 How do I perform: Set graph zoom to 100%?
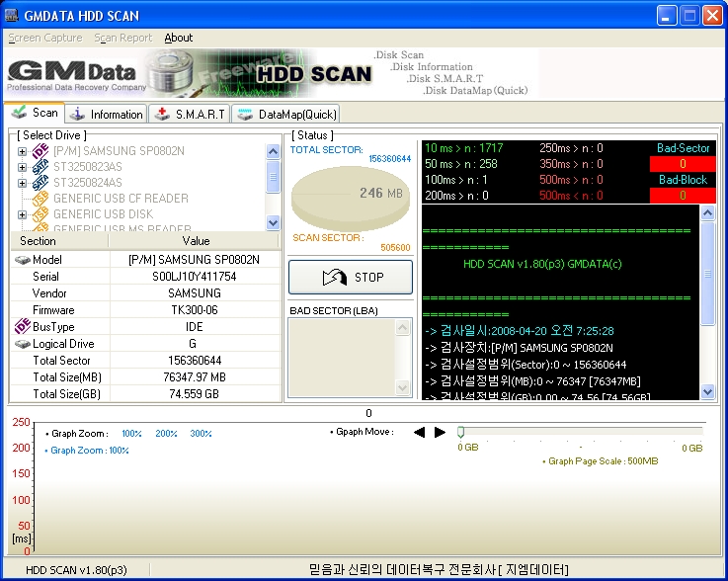point(131,434)
